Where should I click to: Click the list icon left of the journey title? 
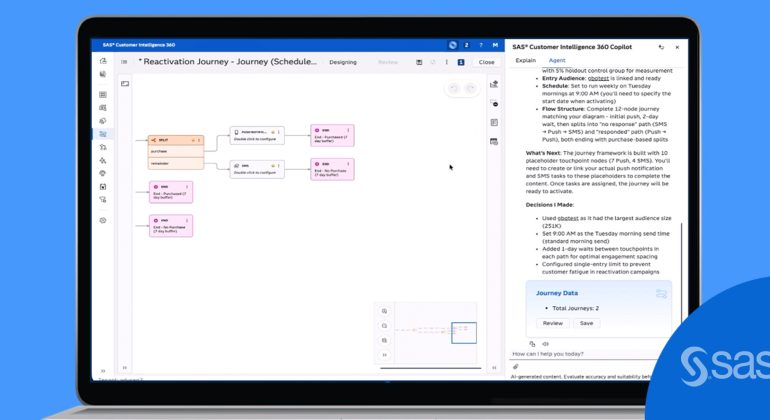(124, 62)
